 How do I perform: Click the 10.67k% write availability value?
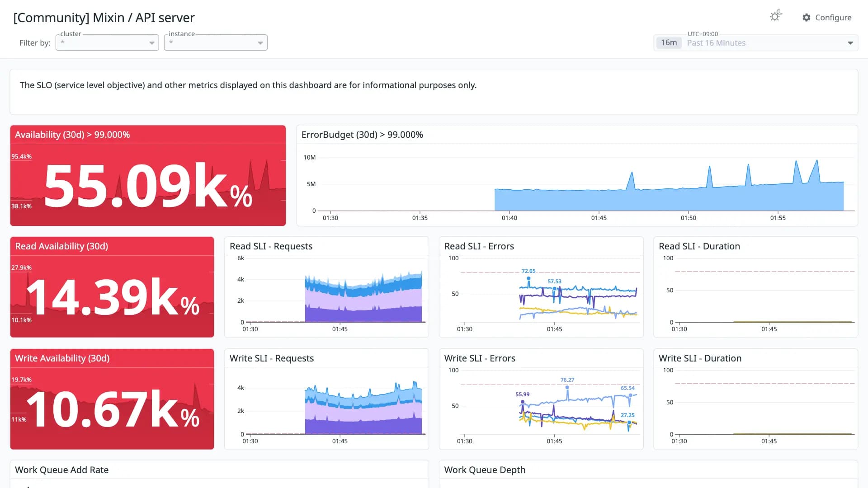113,409
